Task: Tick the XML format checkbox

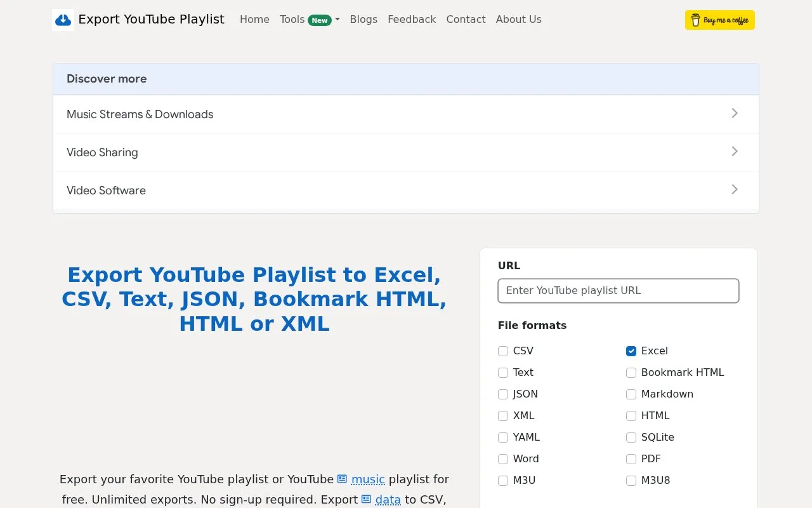Action: pos(503,416)
